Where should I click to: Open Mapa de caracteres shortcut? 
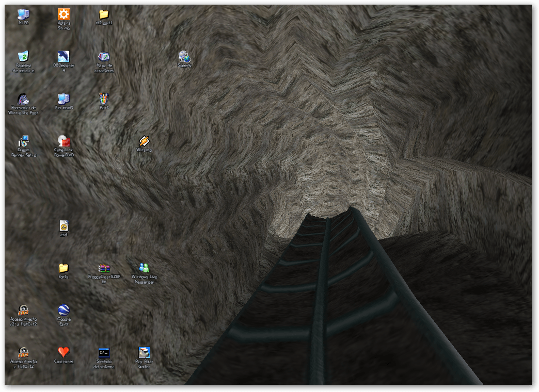(104, 57)
